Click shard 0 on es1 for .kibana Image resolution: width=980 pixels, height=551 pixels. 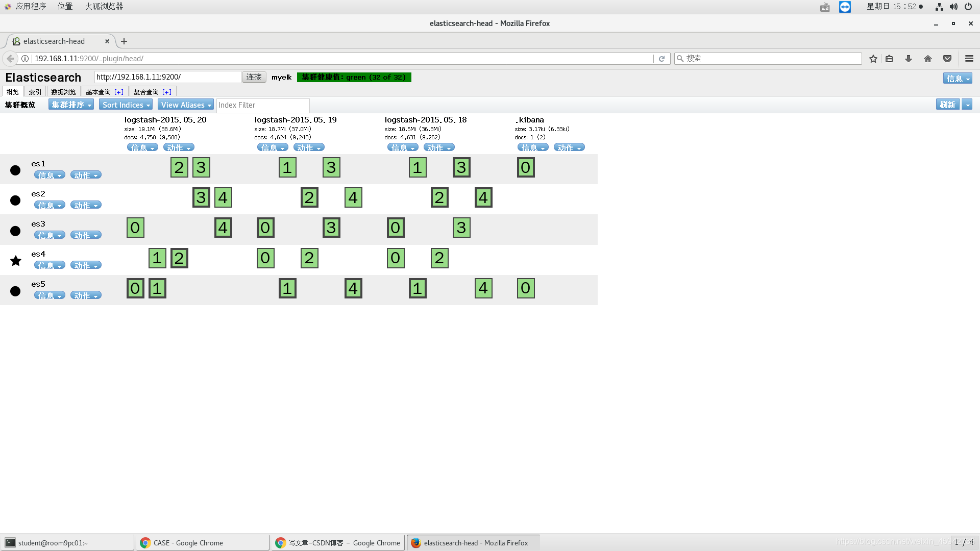pyautogui.click(x=525, y=166)
